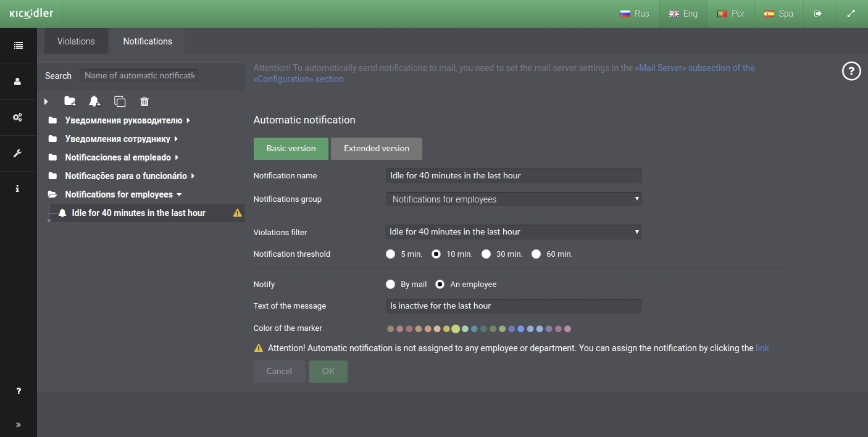Switch language to Eng
868x437 pixels.
683,14
